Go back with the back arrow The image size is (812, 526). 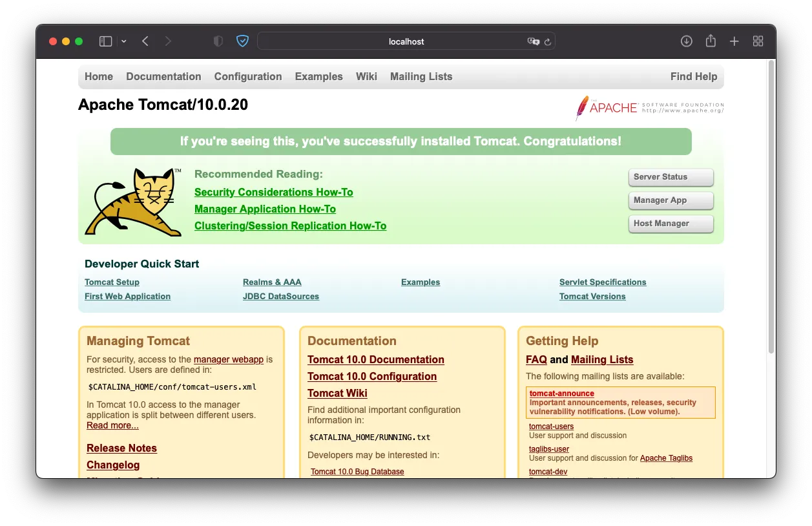[145, 41]
